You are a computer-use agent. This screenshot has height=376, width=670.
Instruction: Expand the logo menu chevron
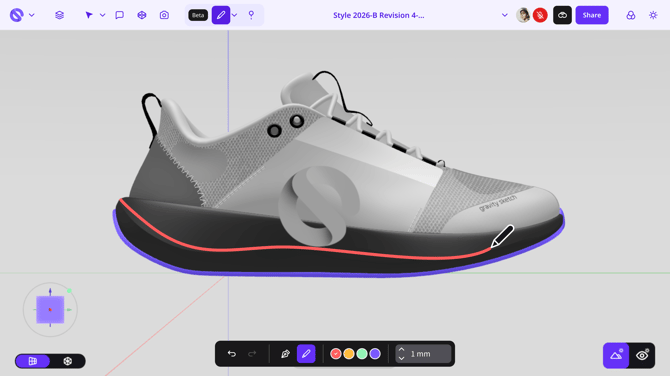(32, 15)
